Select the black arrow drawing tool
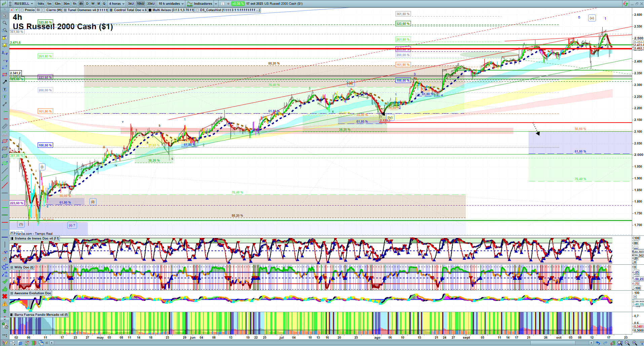644x346 pixels. 4,82
